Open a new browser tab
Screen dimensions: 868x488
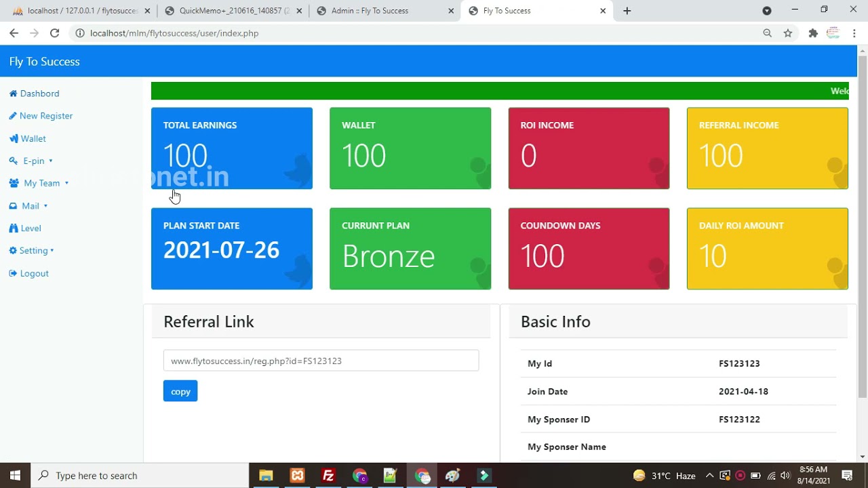[x=627, y=10]
